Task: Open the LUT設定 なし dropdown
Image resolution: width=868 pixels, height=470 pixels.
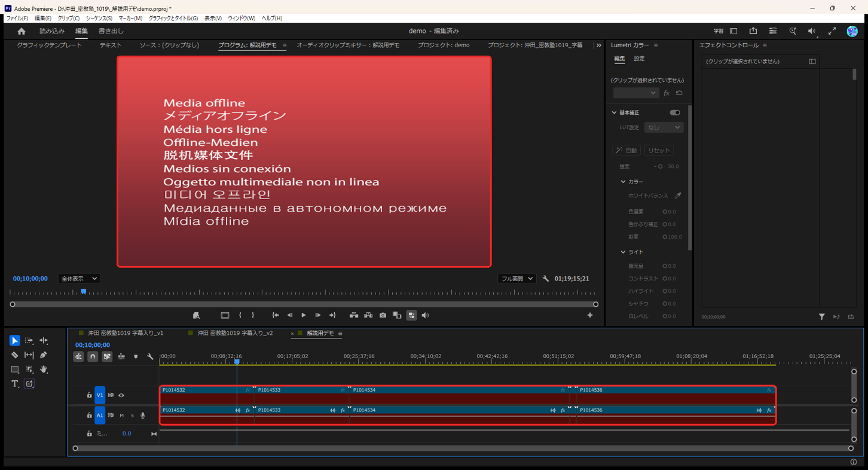Action: point(664,127)
